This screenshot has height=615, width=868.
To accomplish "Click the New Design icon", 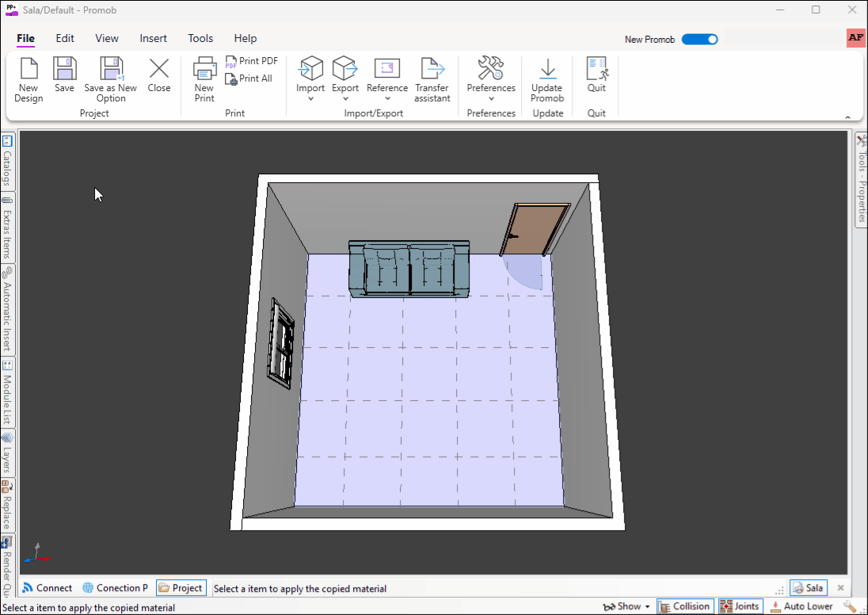I will point(29,69).
